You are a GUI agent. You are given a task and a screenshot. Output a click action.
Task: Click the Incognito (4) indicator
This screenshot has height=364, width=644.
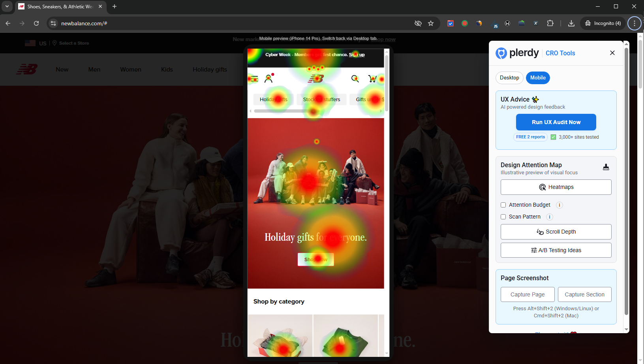click(603, 23)
